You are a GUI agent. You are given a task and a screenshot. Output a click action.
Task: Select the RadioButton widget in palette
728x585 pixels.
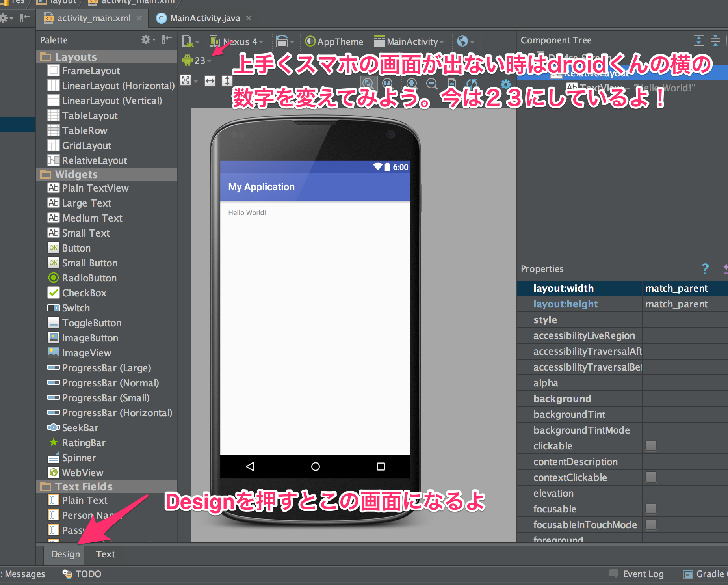click(x=82, y=278)
